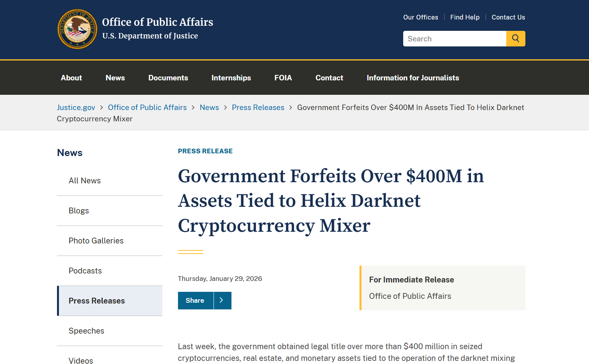Open the Contact Us header link
The height and width of the screenshot is (364, 589).
pyautogui.click(x=508, y=17)
